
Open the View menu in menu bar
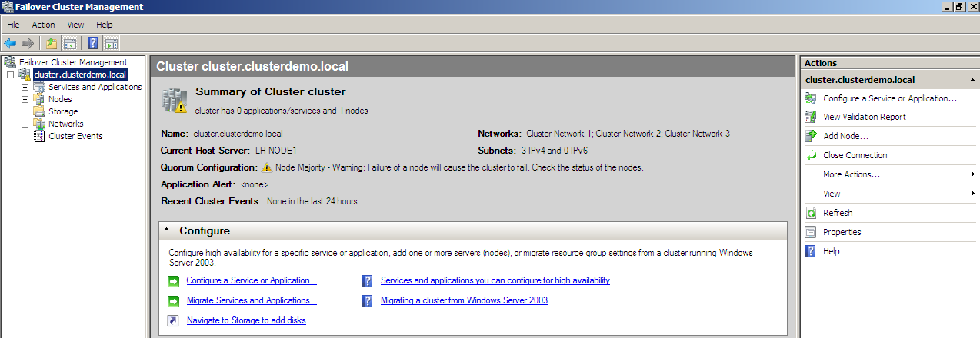click(75, 25)
